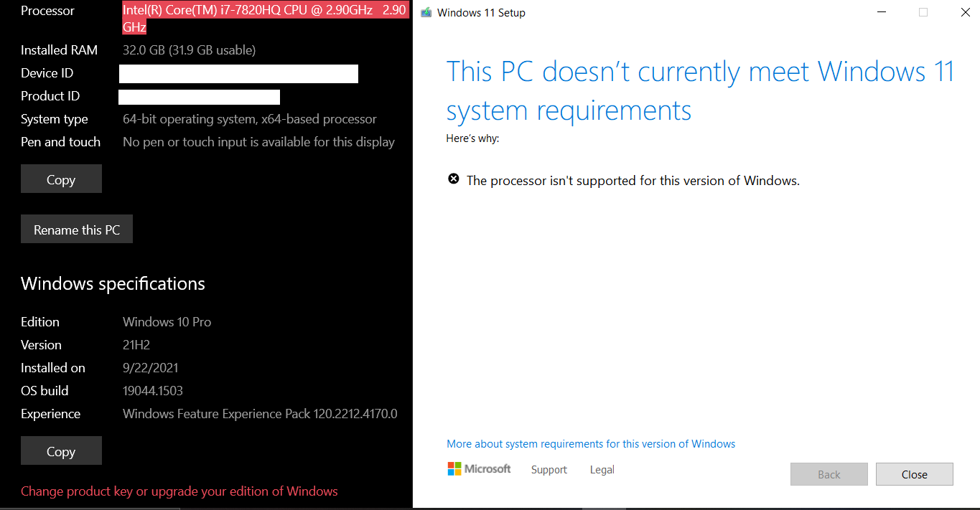The image size is (980, 510).
Task: Click the No pen or touch input text
Action: coord(258,142)
